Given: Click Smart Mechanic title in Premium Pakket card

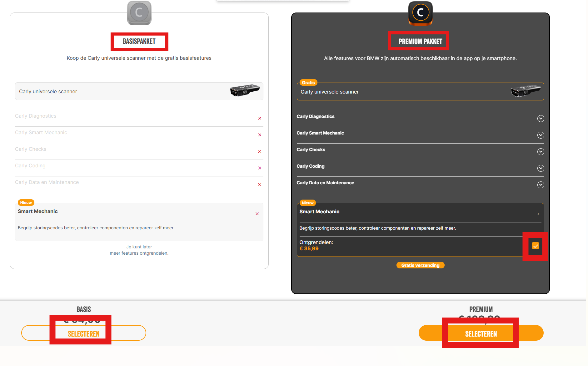Looking at the screenshot, I should (319, 212).
